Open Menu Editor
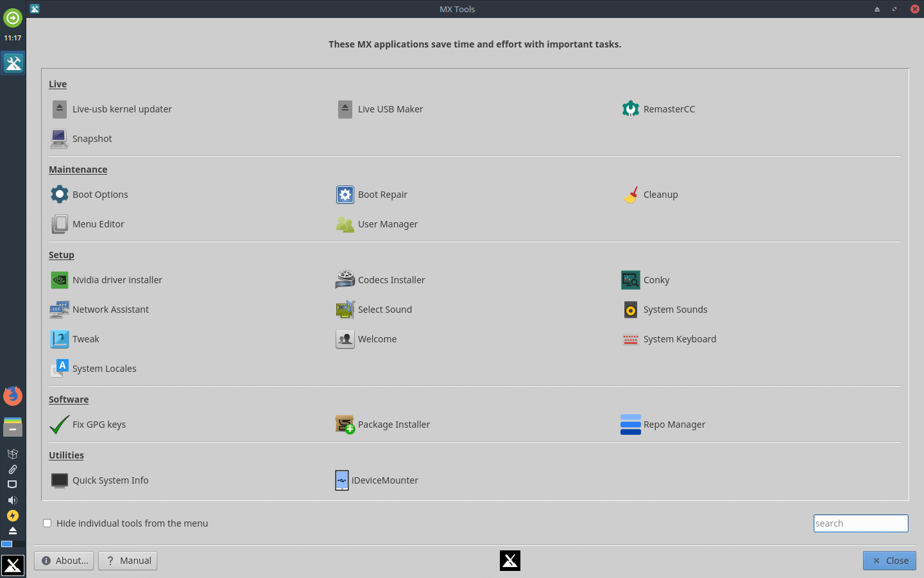Viewport: 924px width, 578px height. [x=87, y=224]
